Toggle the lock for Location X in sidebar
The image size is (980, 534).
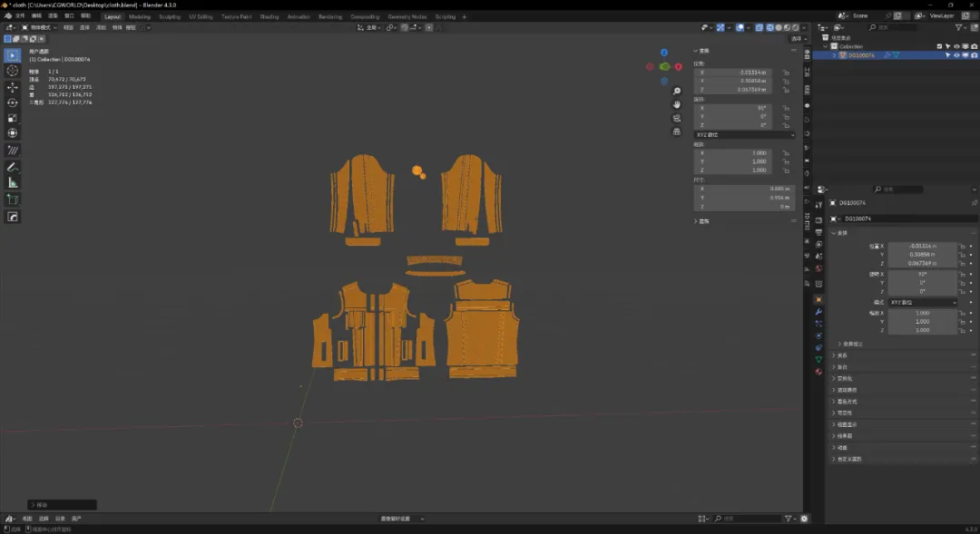tap(786, 72)
